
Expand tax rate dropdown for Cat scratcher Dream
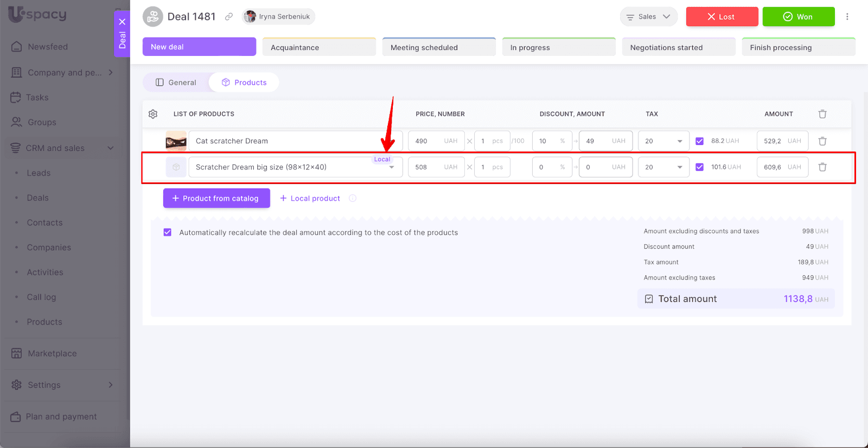click(x=679, y=141)
